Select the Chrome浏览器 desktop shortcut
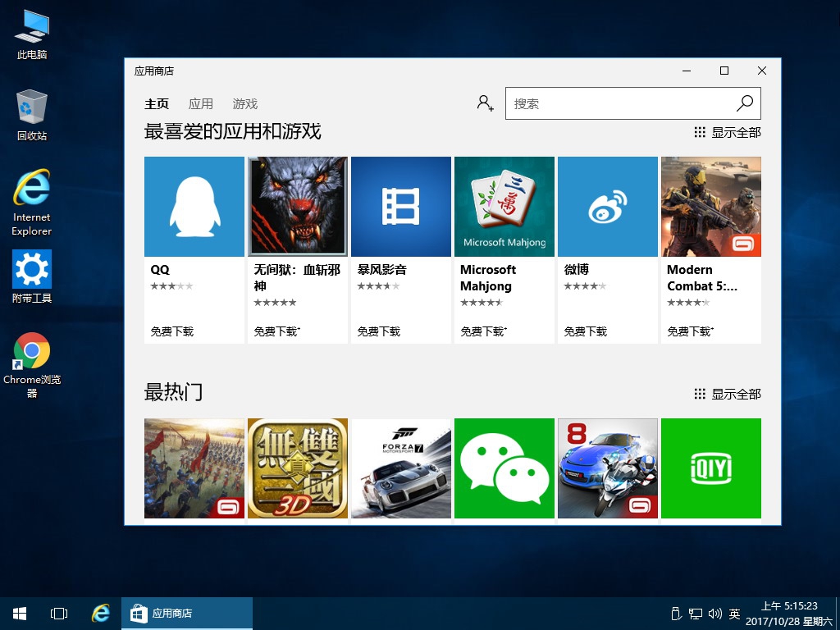The width and height of the screenshot is (840, 630). point(32,365)
